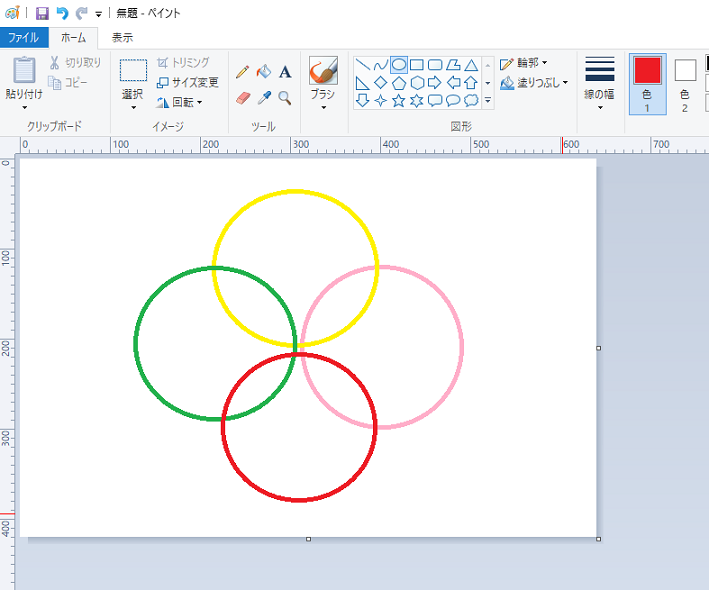Viewport: 709px width, 590px height.
Task: Click the Magnifier zoom tool
Action: point(285,98)
